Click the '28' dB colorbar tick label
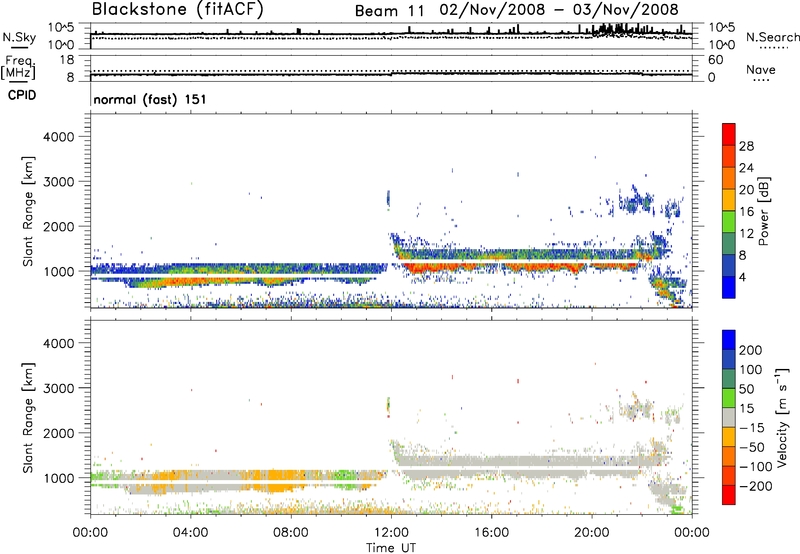The height and width of the screenshot is (554, 800). click(746, 146)
